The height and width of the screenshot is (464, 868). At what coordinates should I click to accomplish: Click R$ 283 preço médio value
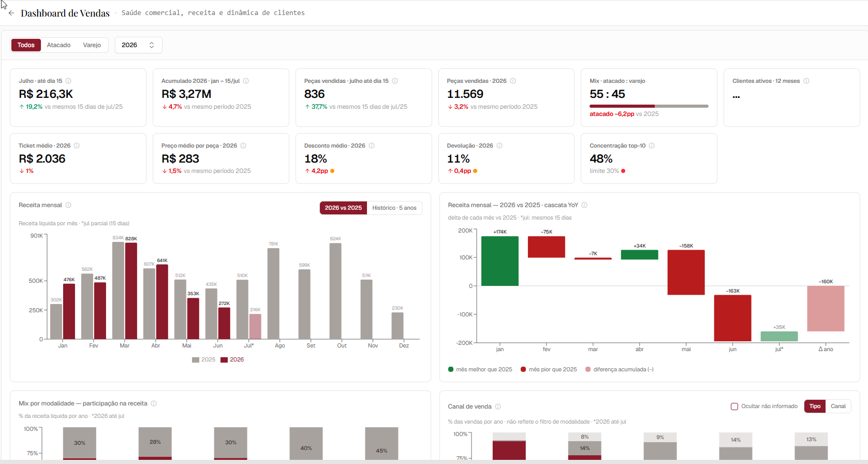click(180, 159)
